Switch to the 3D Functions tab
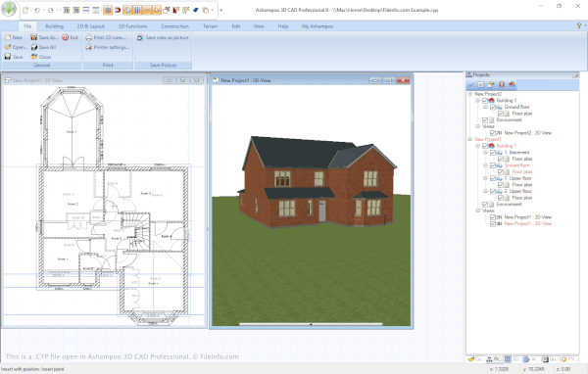Screen dimensions: 588x374 pos(132,26)
